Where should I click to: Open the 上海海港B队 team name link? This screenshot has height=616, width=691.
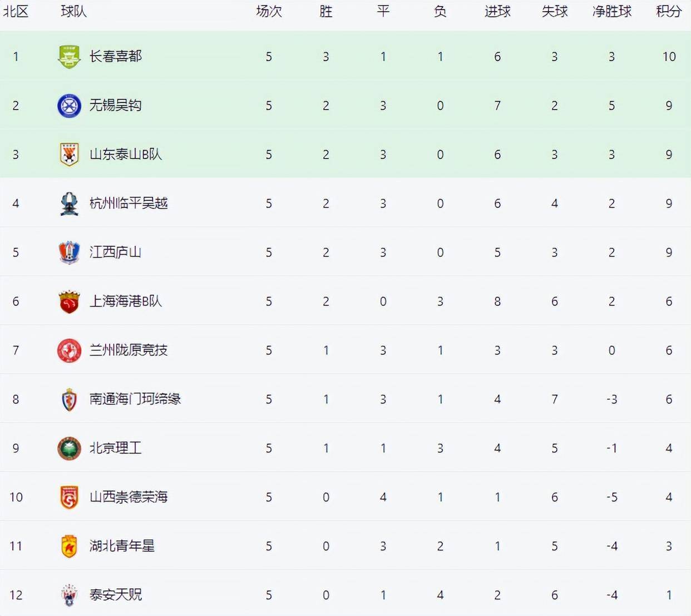click(x=126, y=301)
